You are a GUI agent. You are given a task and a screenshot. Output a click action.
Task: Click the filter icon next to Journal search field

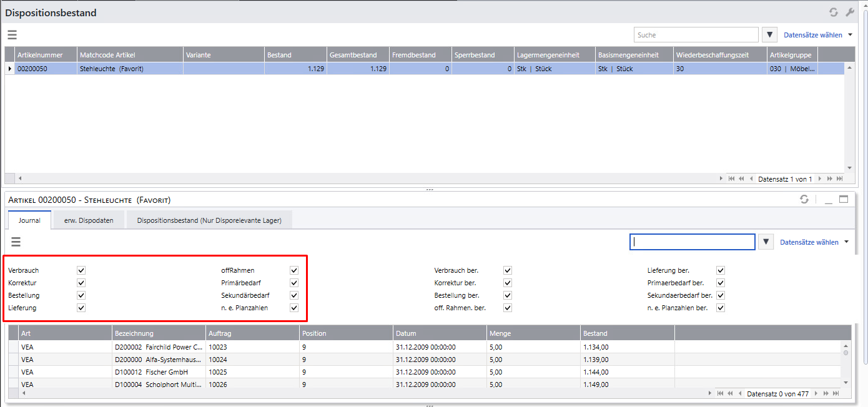[766, 242]
